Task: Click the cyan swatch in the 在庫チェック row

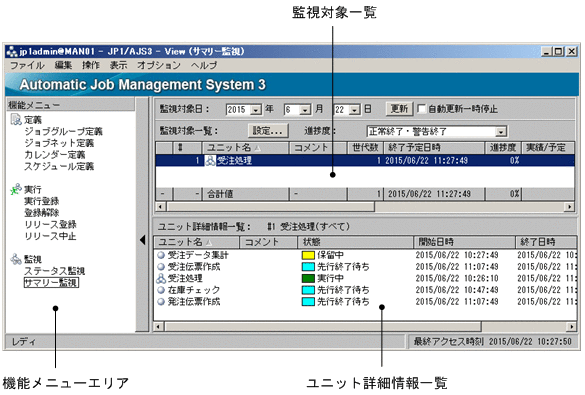Action: [308, 290]
